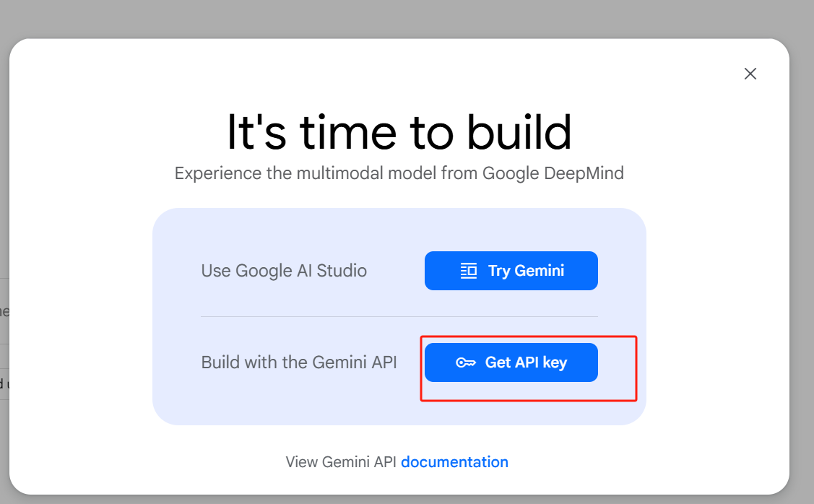Click the "It's time to build" heading
The height and width of the screenshot is (504, 814).
399,133
